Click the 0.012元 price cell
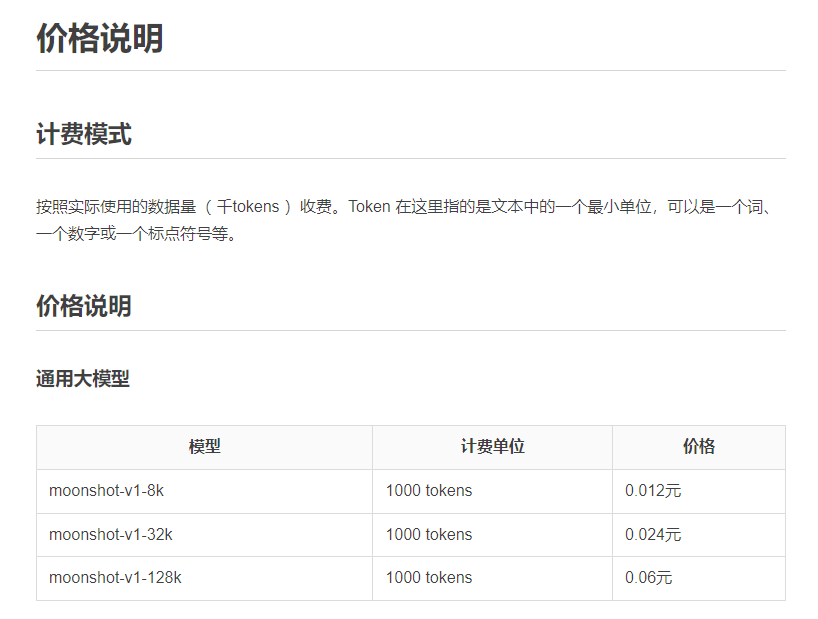 point(699,491)
